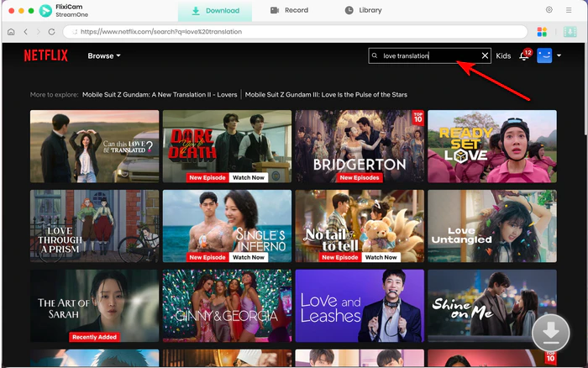The width and height of the screenshot is (588, 368).
Task: Open settings gear icon in title bar
Action: 549,10
